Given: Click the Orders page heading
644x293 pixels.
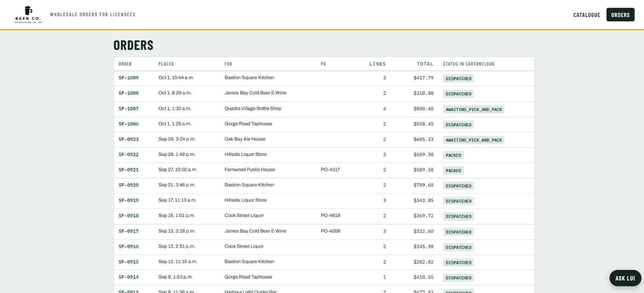Looking at the screenshot, I should [x=134, y=45].
